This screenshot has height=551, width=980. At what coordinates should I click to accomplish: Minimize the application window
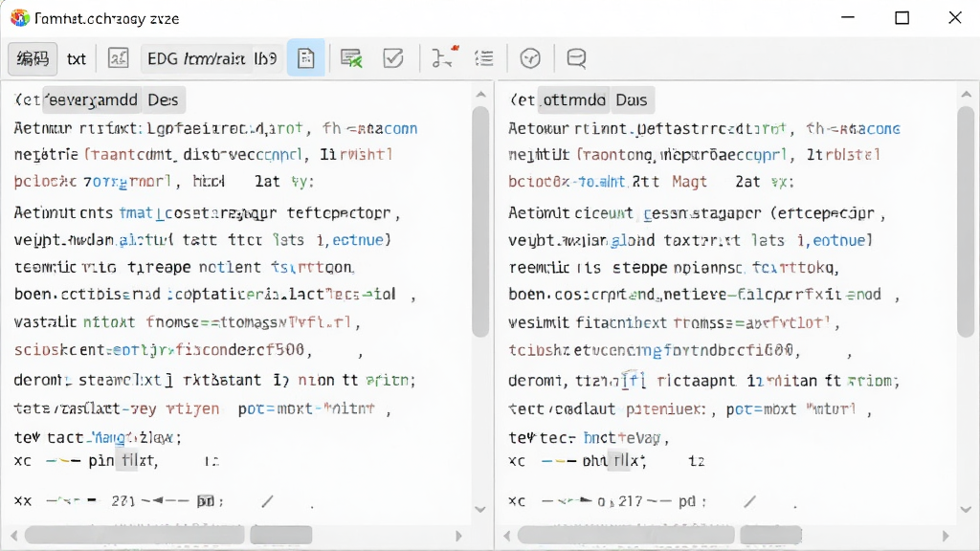point(848,17)
